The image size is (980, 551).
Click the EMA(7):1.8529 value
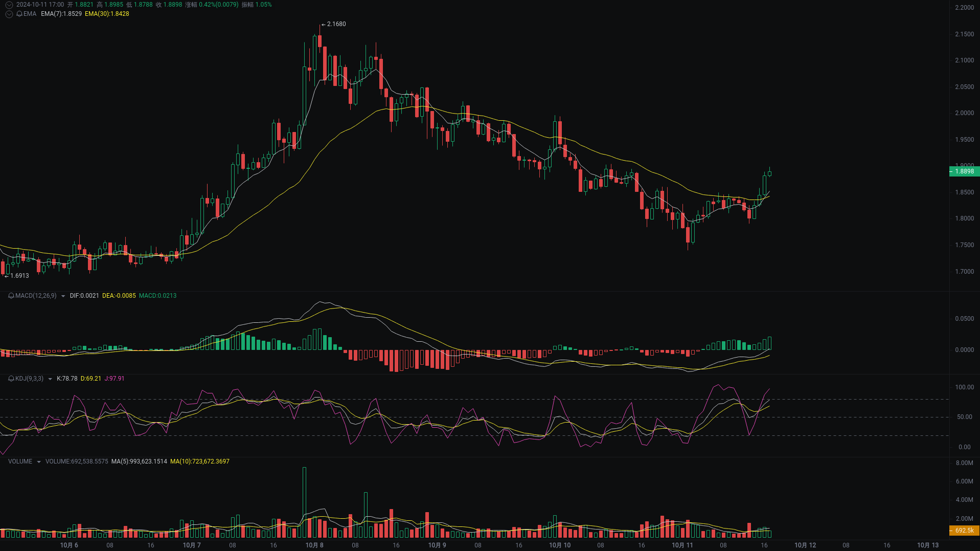(61, 14)
